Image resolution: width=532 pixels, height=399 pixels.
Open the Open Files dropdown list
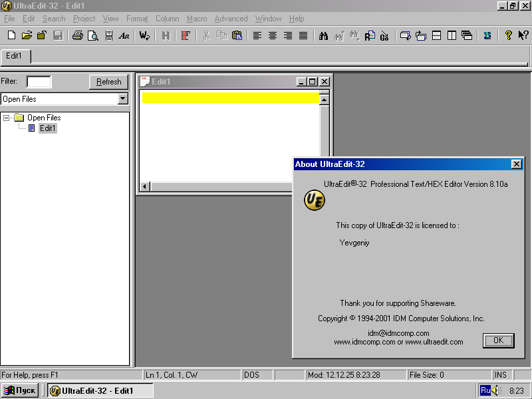pos(123,98)
